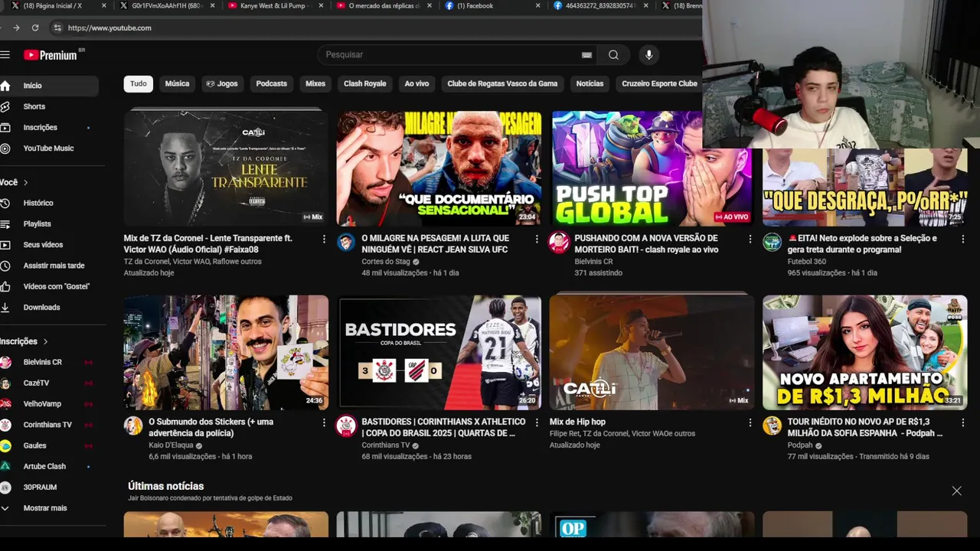980x551 pixels.
Task: Open Vídeos com "Gostei" list
Action: 49,286
